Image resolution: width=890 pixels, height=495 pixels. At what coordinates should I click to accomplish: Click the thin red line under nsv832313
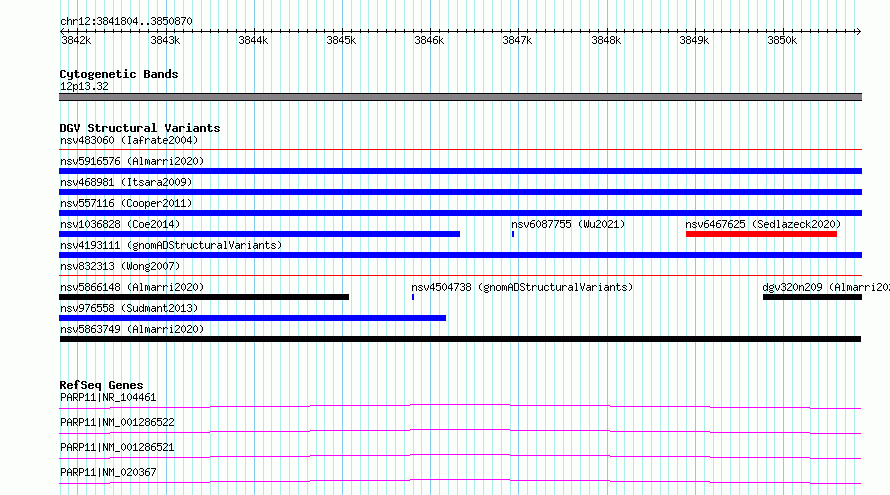pos(460,276)
